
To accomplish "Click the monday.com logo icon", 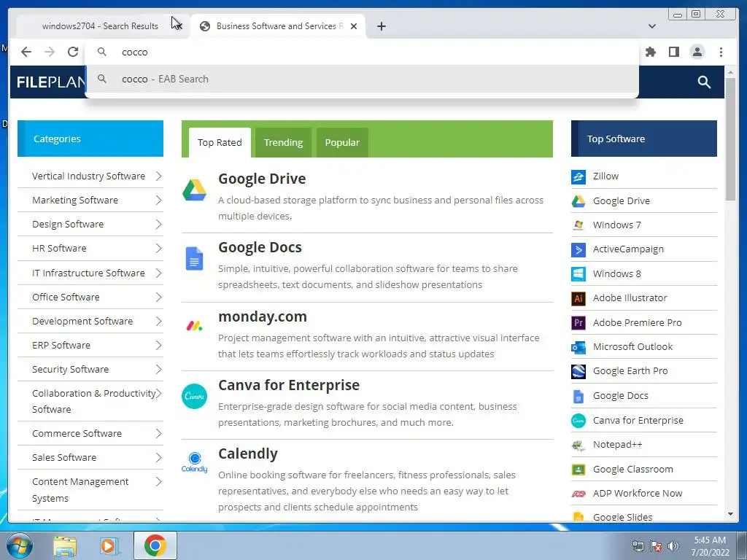I will (x=194, y=326).
